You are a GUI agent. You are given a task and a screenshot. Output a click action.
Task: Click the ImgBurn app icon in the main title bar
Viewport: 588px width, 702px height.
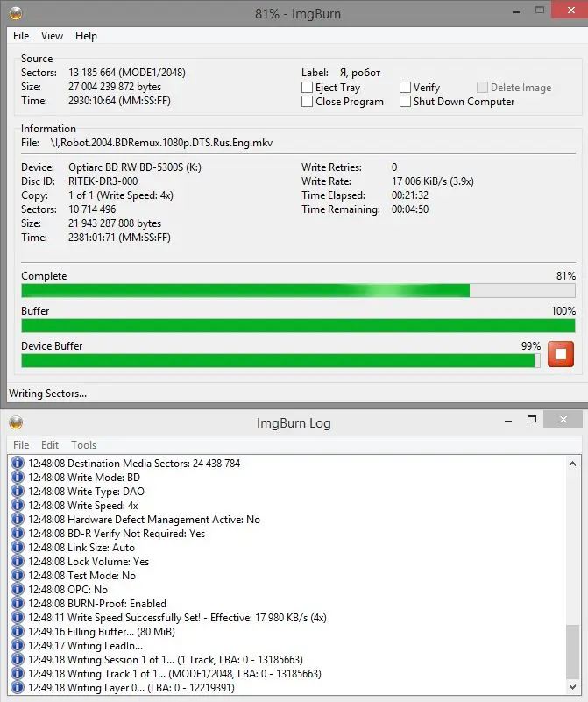click(x=16, y=13)
